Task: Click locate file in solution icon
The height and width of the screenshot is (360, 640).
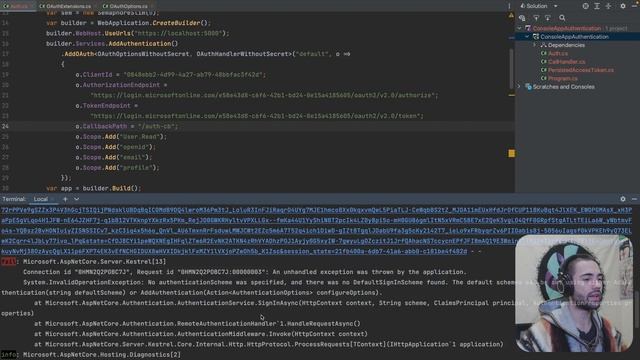Action: 585,6
